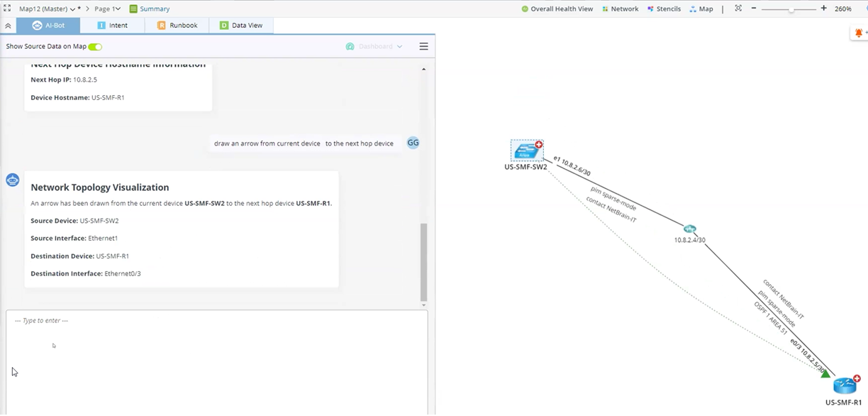The width and height of the screenshot is (868, 416).
Task: Click the fullscreen expand icon at top-left
Action: 7,9
